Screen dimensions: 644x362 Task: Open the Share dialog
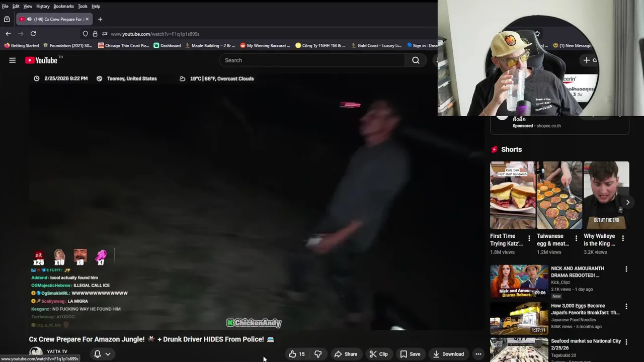pyautogui.click(x=346, y=354)
